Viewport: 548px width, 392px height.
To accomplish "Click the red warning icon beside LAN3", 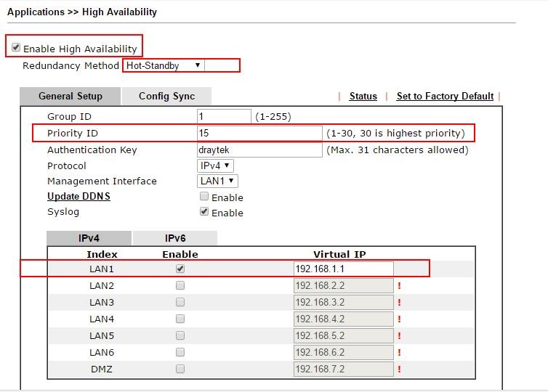I will [x=399, y=303].
